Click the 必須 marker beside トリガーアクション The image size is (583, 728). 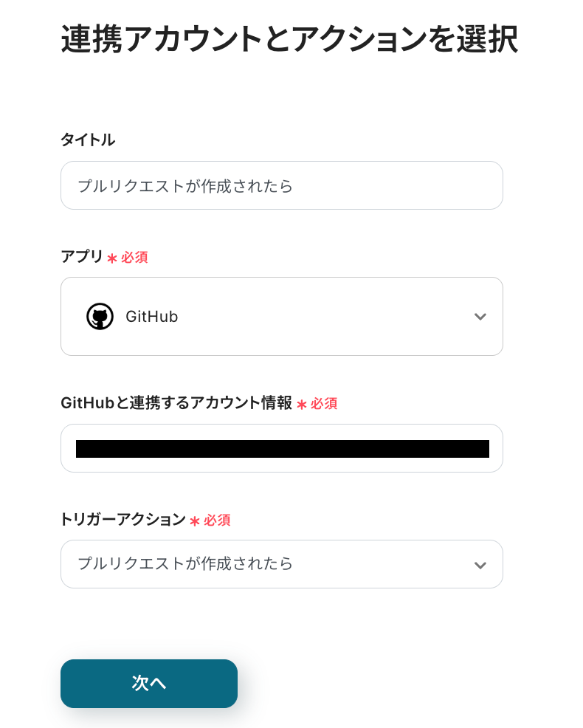pos(217,521)
